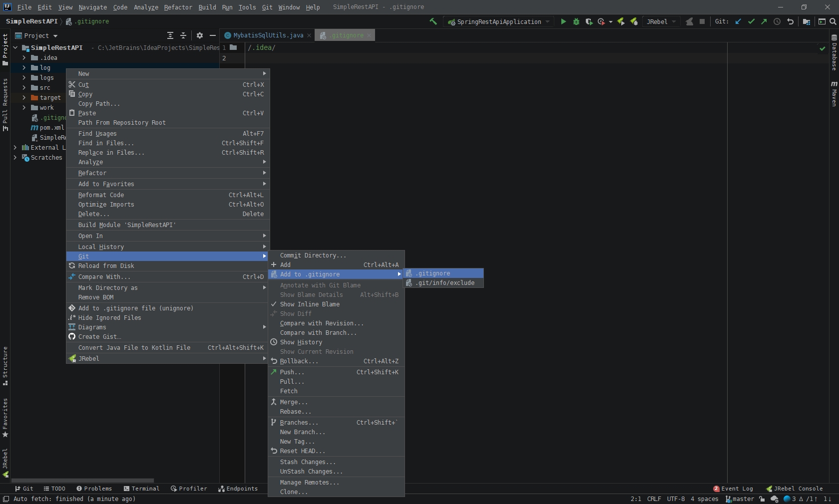Image resolution: width=839 pixels, height=504 pixels.
Task: Click the Build Project hammer icon
Action: [x=433, y=21]
